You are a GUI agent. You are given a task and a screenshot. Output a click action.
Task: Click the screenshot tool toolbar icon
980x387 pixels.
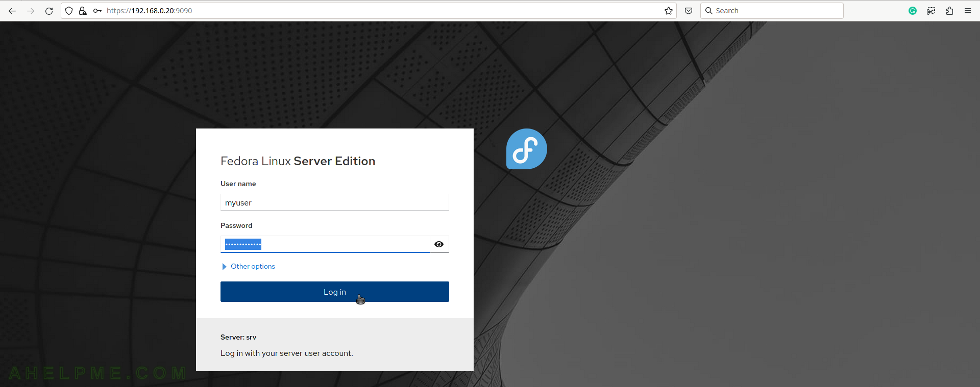pyautogui.click(x=931, y=11)
